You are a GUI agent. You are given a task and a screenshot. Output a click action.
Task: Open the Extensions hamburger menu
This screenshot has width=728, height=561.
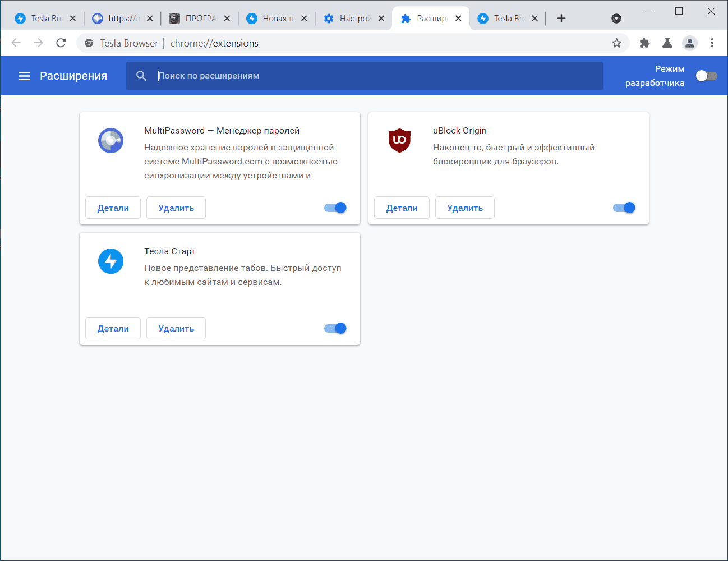click(24, 76)
